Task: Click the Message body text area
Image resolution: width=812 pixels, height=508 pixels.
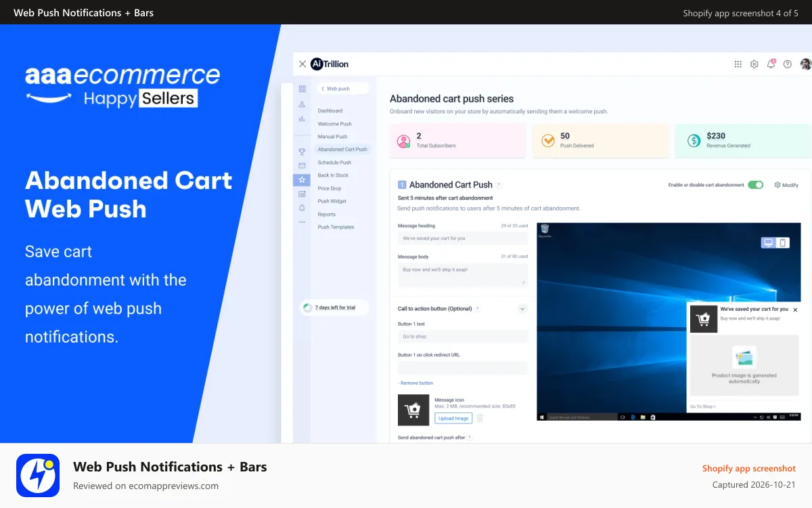Action: (463, 274)
